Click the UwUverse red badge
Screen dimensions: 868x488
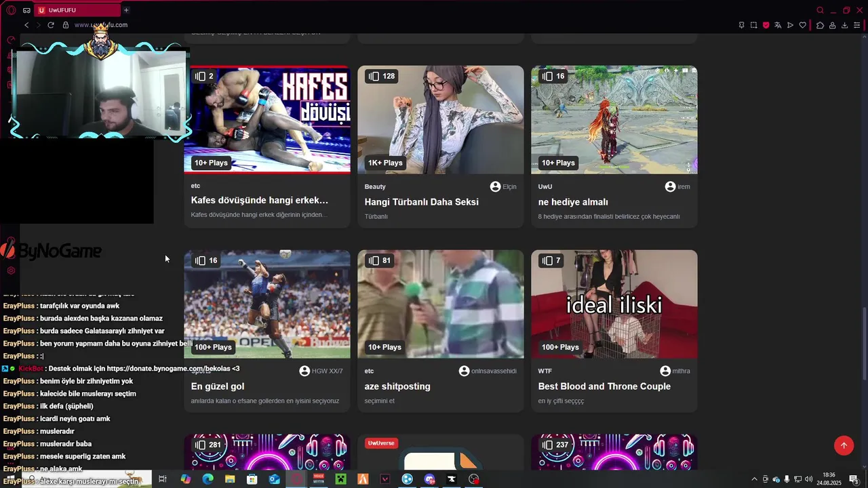(381, 443)
